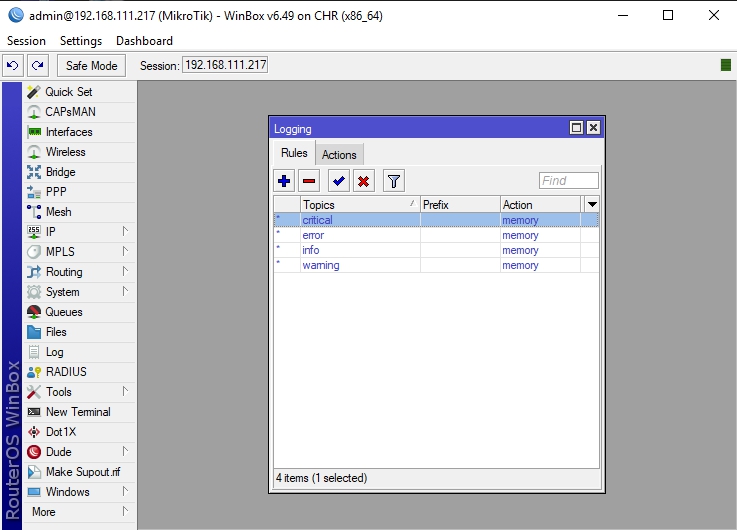Image resolution: width=737 pixels, height=530 pixels.
Task: Open the Logging columns dropdown arrow
Action: [x=592, y=204]
